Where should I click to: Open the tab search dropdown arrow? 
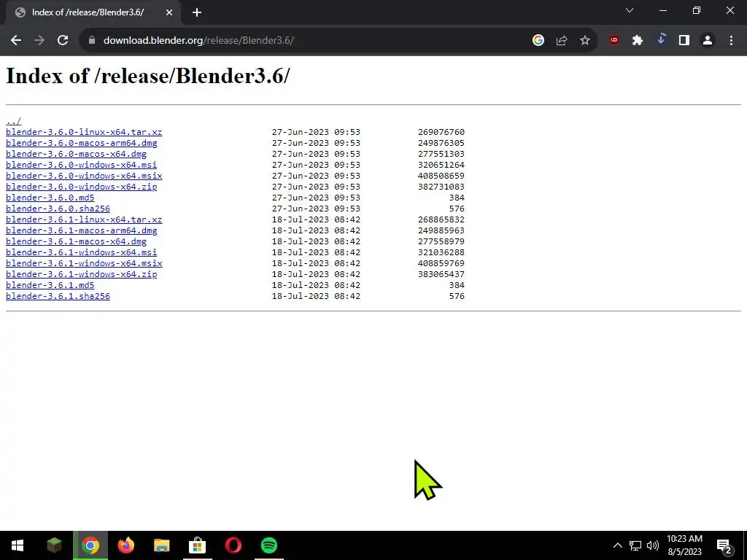point(630,10)
